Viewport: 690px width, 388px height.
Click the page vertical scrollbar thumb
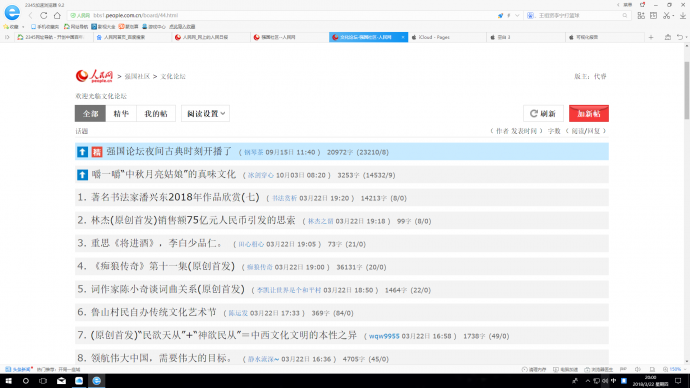pos(686,90)
